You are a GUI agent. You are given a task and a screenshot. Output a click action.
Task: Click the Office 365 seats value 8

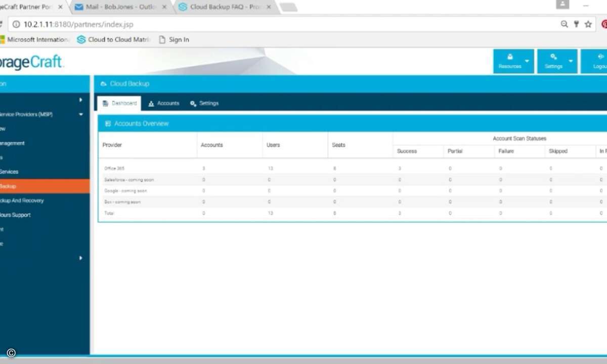point(335,168)
